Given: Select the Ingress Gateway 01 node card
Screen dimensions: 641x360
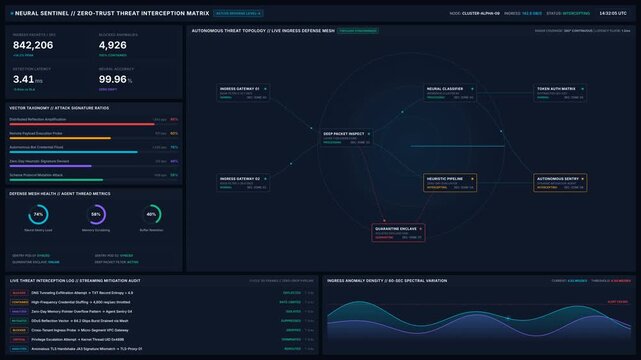Looking at the screenshot, I should [x=243, y=93].
